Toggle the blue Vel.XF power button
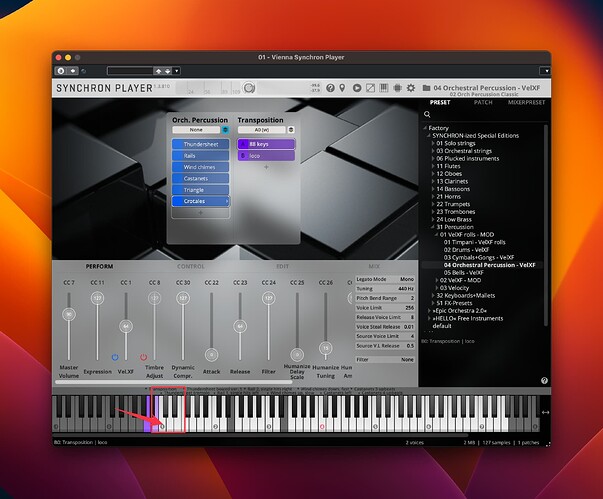Screen dimensions: 603x499 tap(115, 358)
